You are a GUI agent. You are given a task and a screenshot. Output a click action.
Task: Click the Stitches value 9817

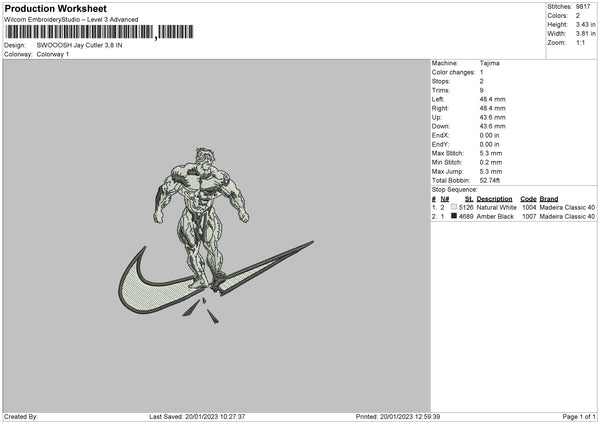[583, 7]
